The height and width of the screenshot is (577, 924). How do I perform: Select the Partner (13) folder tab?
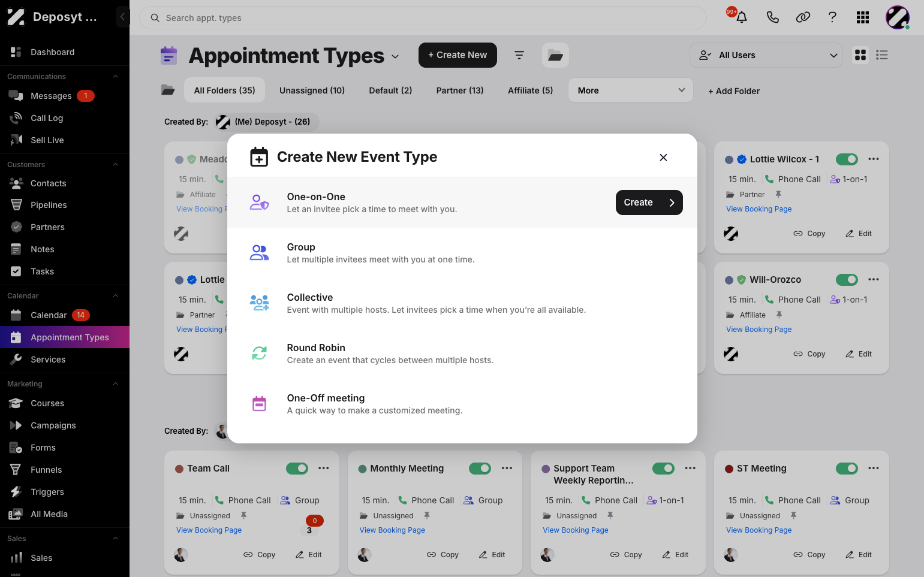click(x=460, y=90)
